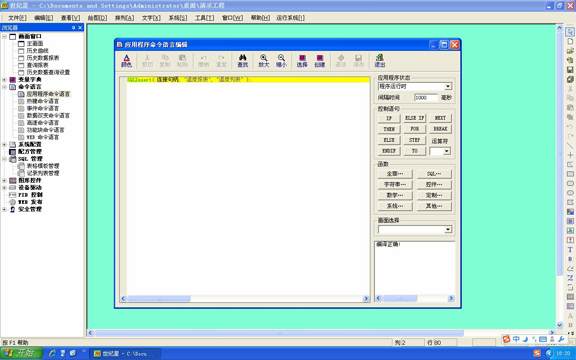Click the 保存 save floppy icon in editor toolbar
The width and height of the screenshot is (576, 360).
(x=358, y=61)
